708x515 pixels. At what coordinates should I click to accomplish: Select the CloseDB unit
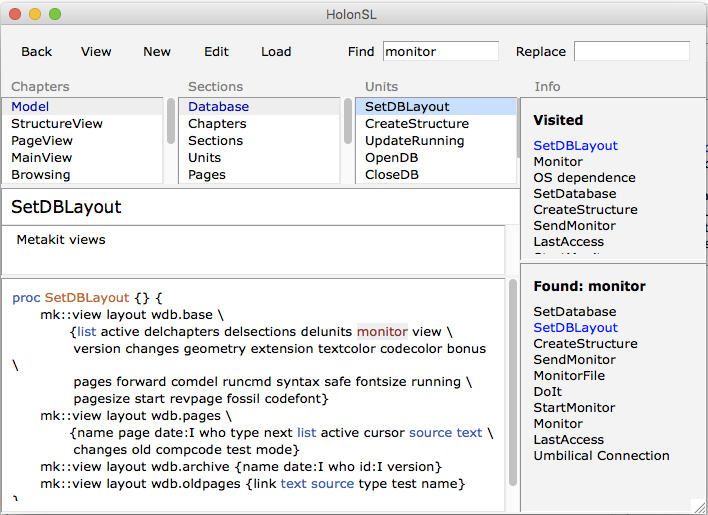[392, 175]
